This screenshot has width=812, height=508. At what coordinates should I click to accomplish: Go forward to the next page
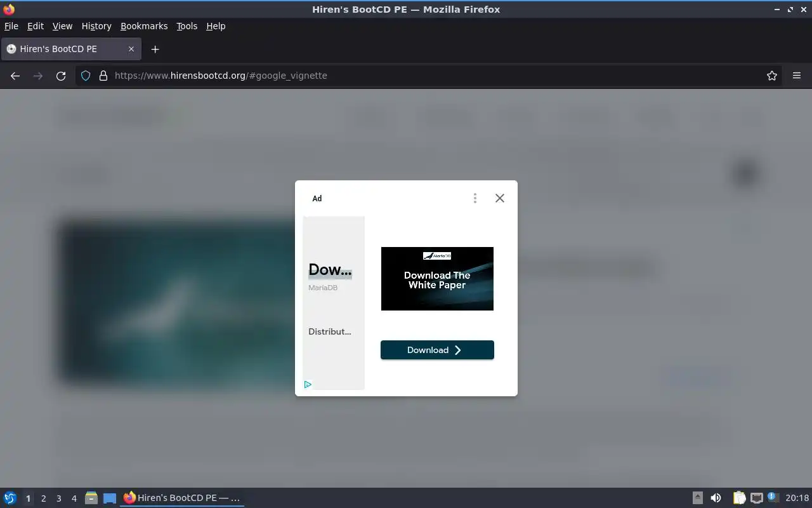pos(38,76)
